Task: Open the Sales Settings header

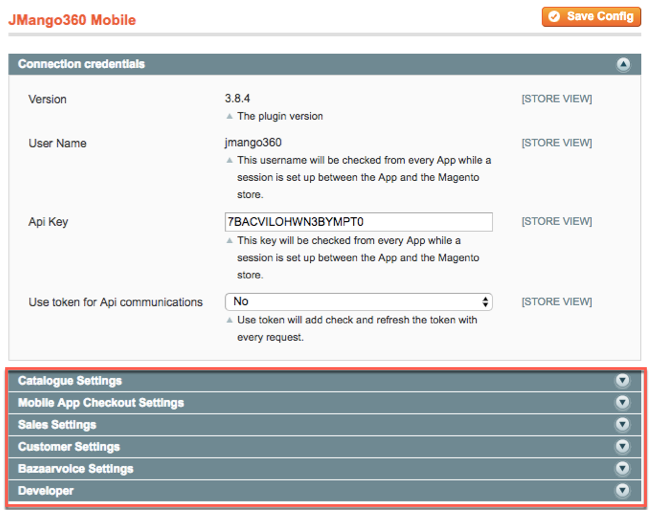Action: click(x=325, y=425)
